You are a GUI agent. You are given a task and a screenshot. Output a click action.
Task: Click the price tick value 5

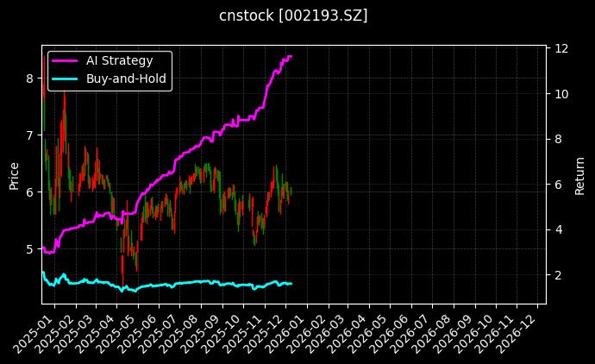click(x=29, y=249)
